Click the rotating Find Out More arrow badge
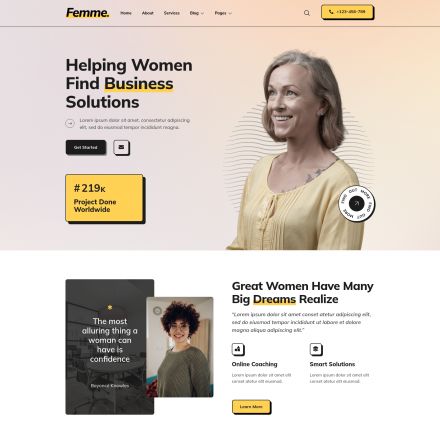 coord(356,203)
